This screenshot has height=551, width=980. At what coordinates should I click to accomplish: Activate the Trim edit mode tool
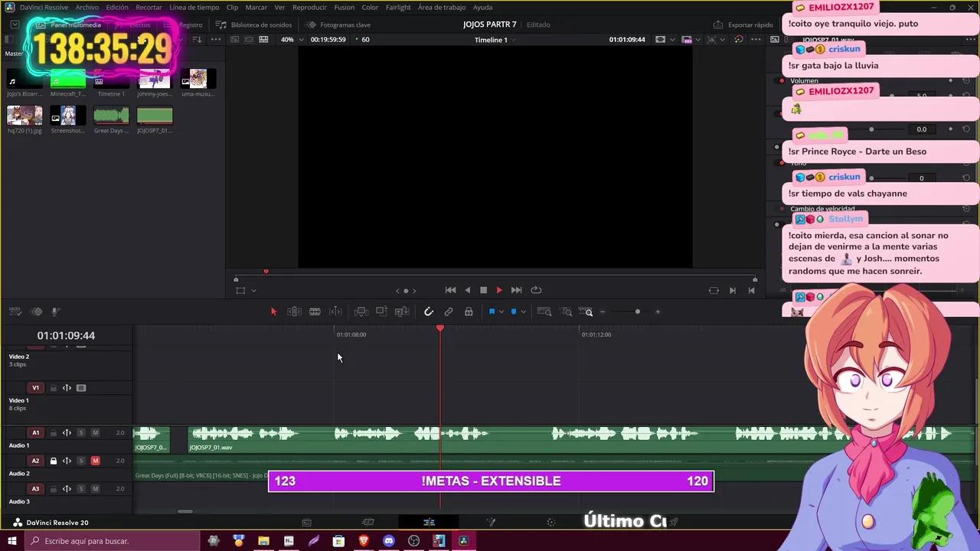pos(294,311)
